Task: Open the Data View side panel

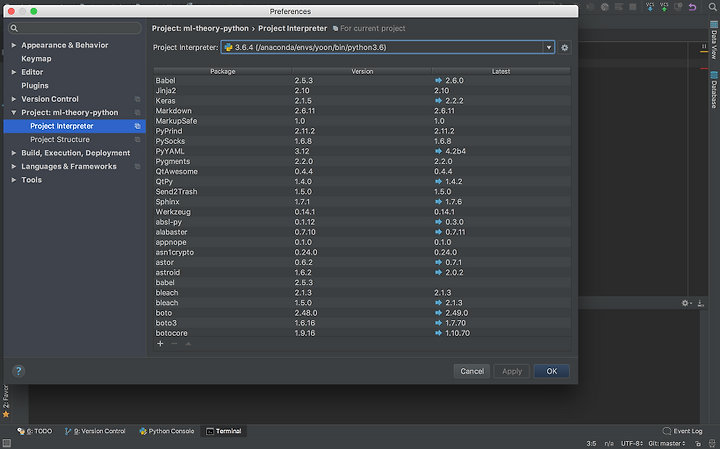Action: (x=714, y=40)
